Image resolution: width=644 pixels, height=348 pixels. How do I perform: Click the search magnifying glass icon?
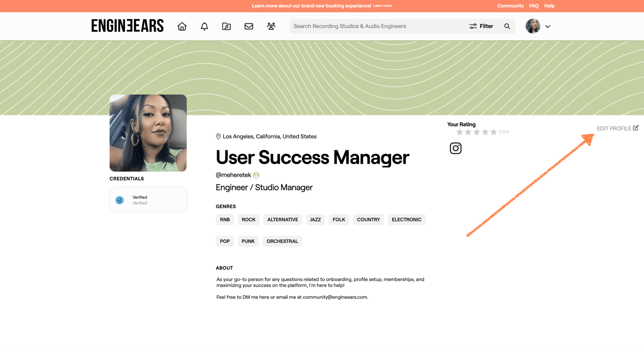(x=507, y=26)
